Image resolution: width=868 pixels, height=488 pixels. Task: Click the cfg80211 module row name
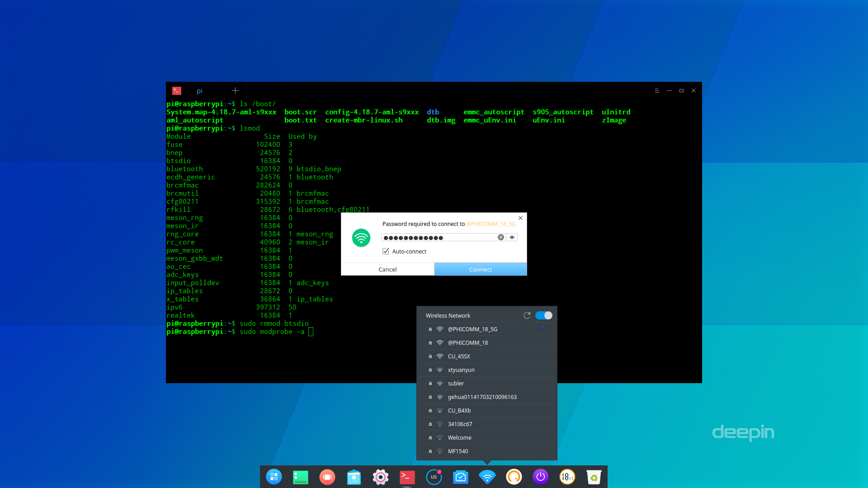183,202
